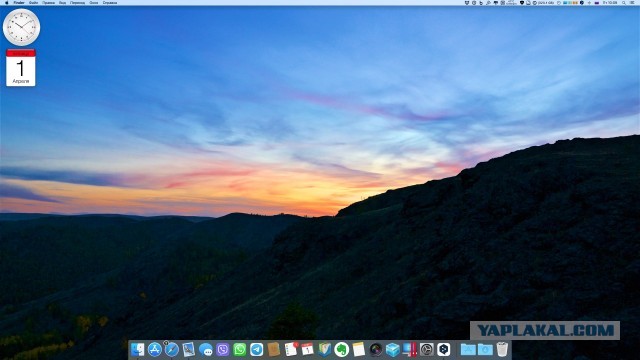Open the Apple menu
Screen dimensions: 640x360
[7, 2]
